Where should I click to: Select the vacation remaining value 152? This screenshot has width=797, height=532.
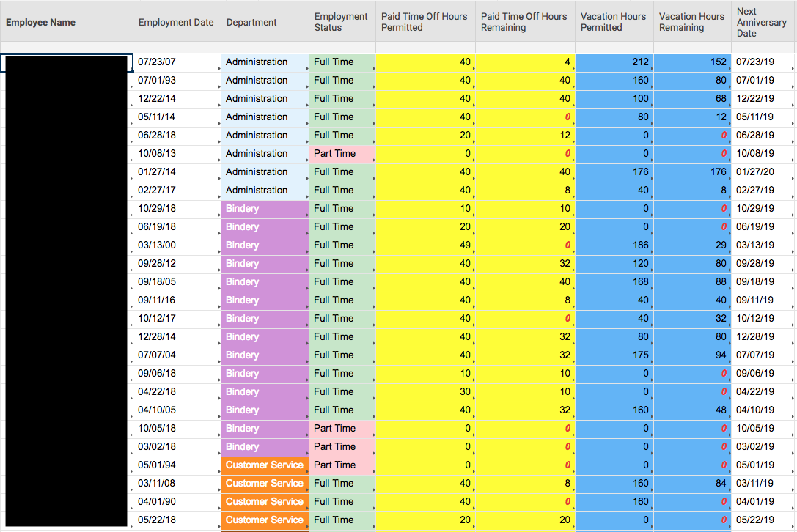(x=692, y=62)
